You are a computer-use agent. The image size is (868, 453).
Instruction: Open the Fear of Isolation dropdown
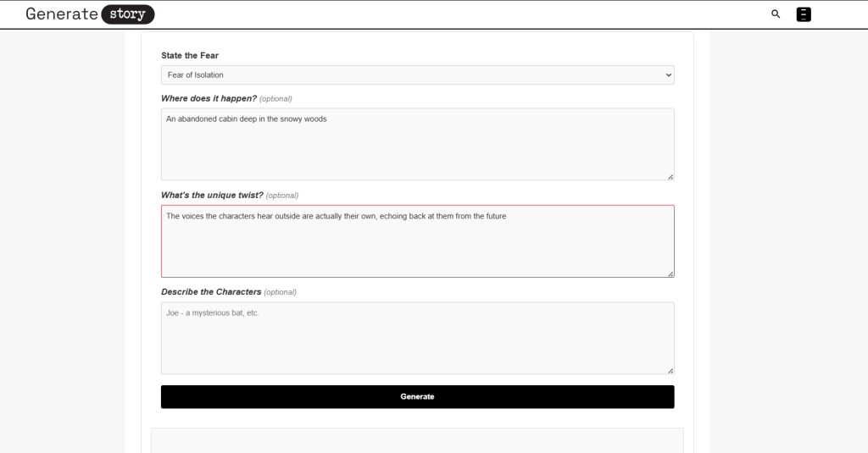click(x=417, y=75)
